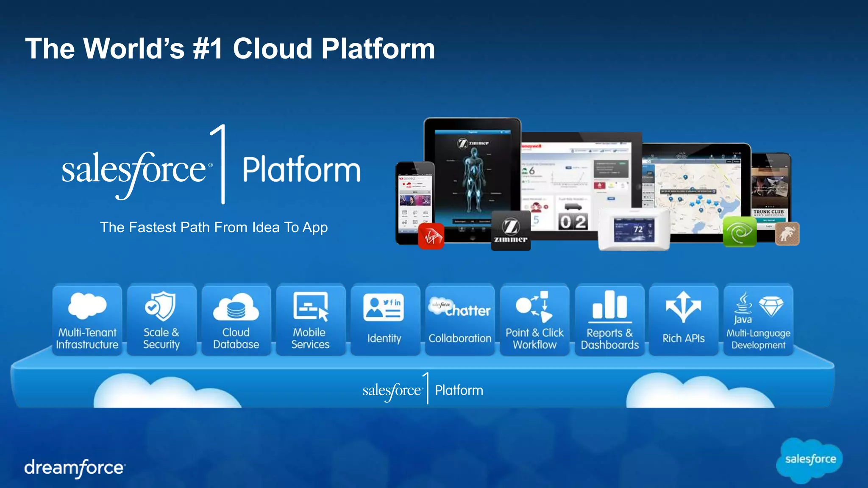Screen dimensions: 868x488
Task: Click the green swirl app icon
Action: click(740, 231)
